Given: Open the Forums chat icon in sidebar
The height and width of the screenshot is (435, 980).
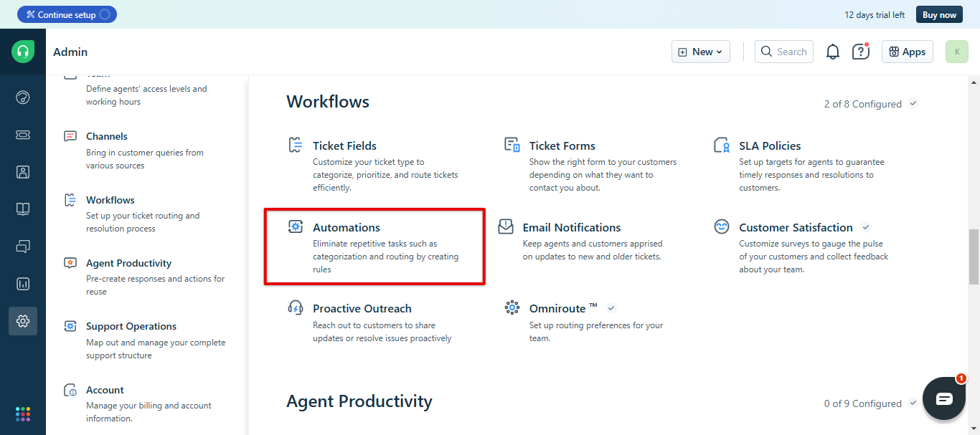Looking at the screenshot, I should 23,247.
